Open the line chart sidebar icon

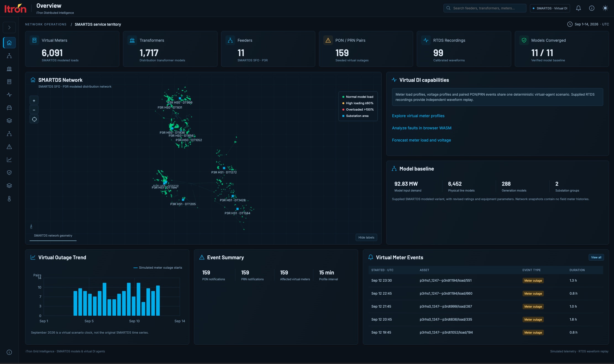pyautogui.click(x=9, y=160)
